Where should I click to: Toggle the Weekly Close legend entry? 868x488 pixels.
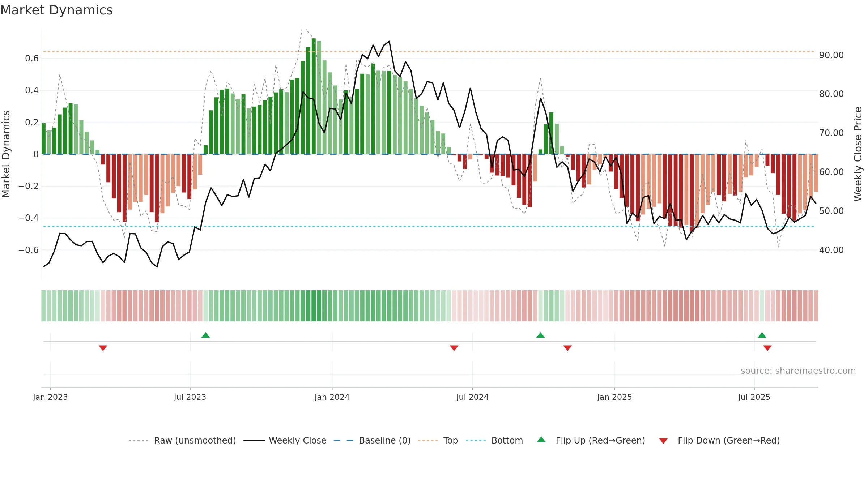click(x=285, y=440)
